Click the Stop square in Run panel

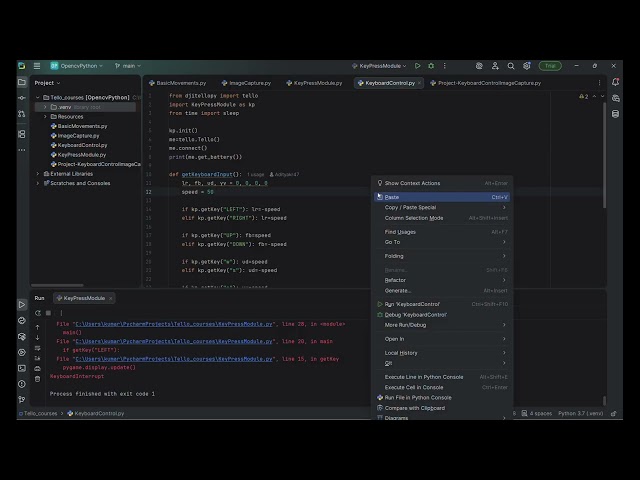pyautogui.click(x=48, y=313)
